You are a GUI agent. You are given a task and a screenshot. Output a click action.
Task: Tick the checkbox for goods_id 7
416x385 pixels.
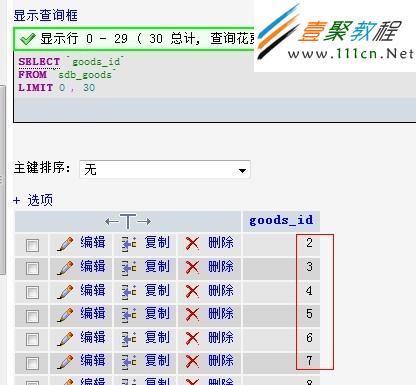(x=32, y=363)
